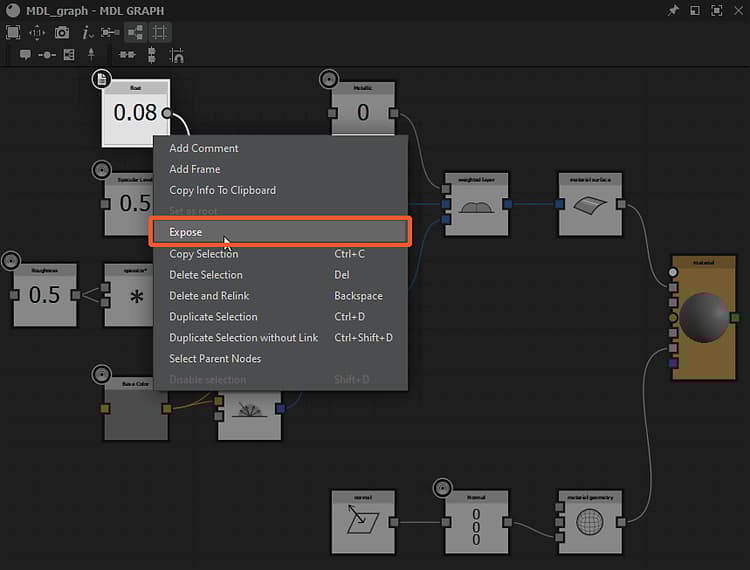This screenshot has height=570, width=750.
Task: Click the link display mode icon
Action: pyautogui.click(x=110, y=33)
